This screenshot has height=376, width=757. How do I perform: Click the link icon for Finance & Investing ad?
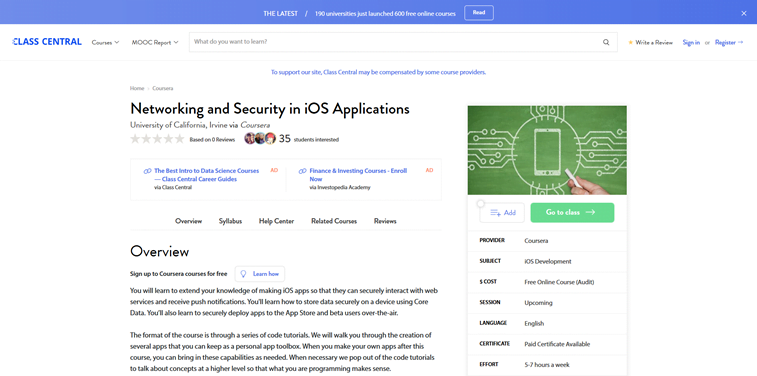point(303,171)
